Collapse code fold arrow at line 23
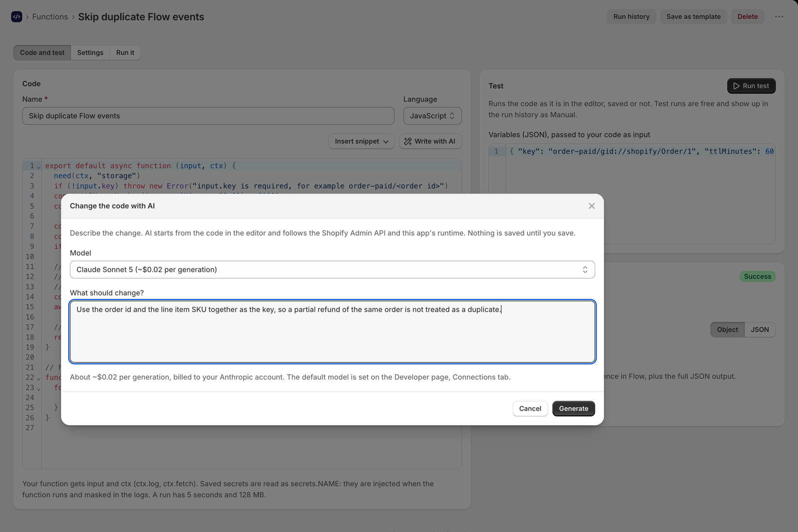 (x=39, y=389)
